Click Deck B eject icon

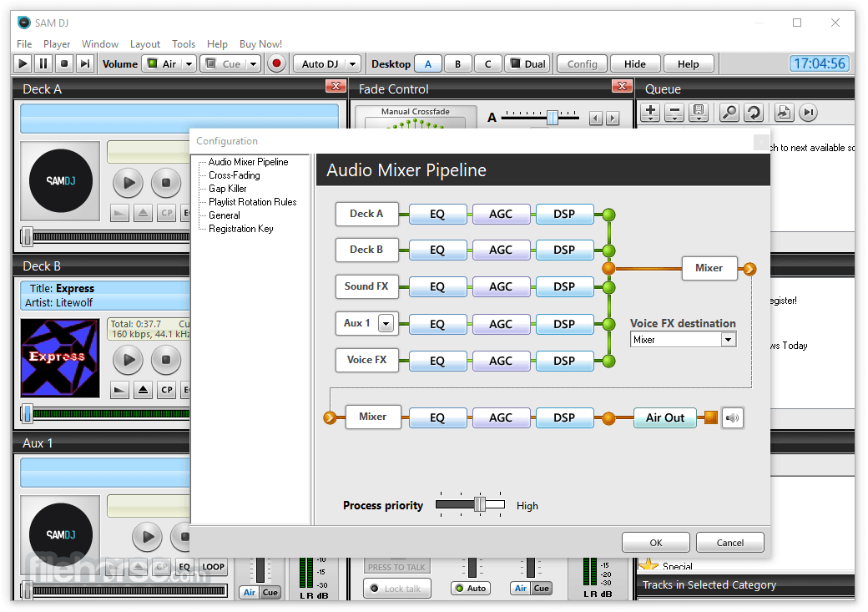click(x=143, y=390)
